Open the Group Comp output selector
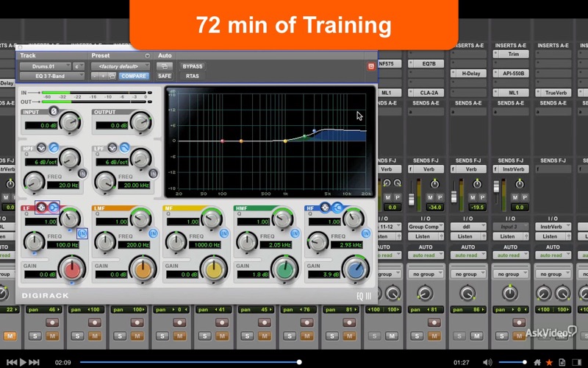 pyautogui.click(x=426, y=227)
